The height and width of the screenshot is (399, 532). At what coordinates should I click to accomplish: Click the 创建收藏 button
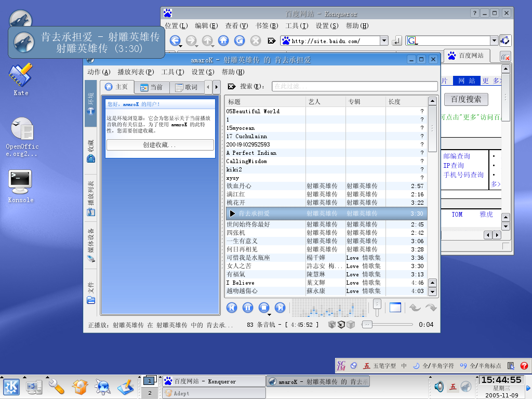coord(160,145)
